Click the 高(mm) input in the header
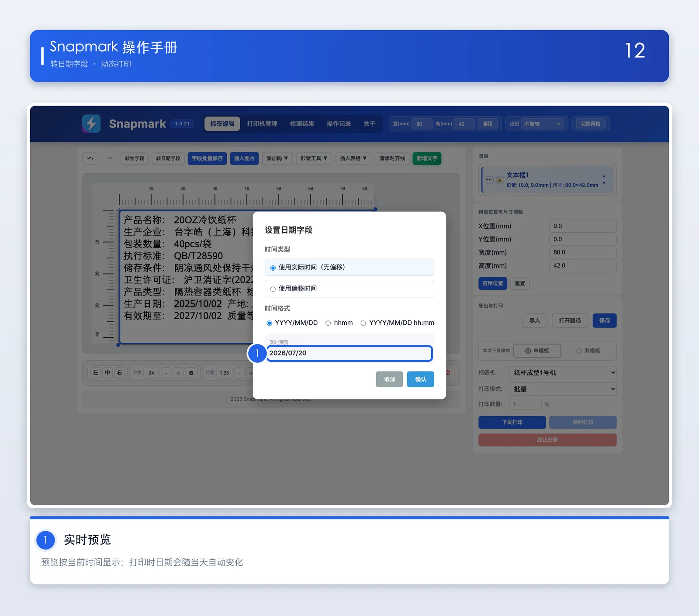 point(464,124)
